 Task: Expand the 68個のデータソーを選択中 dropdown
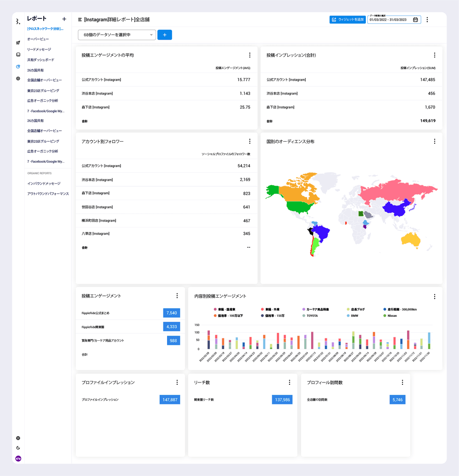click(x=117, y=35)
